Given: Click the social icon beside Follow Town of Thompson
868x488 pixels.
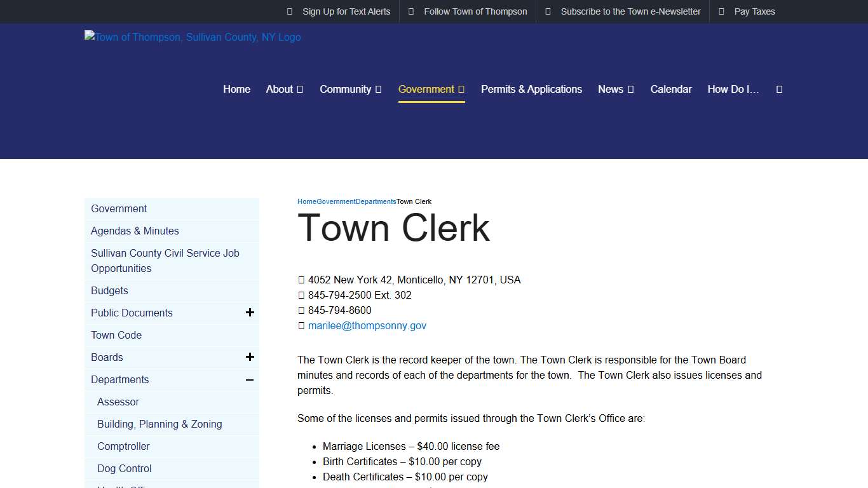Looking at the screenshot, I should pyautogui.click(x=410, y=11).
